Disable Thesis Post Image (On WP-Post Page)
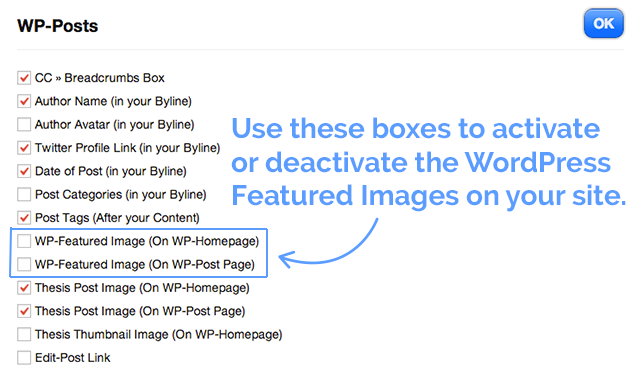The image size is (641, 374). click(x=24, y=311)
